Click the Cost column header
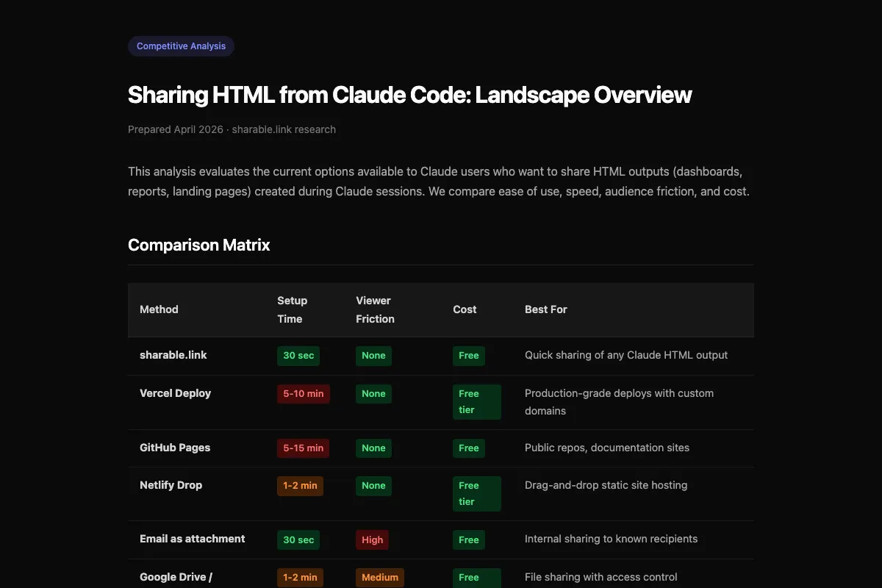 [x=465, y=309]
